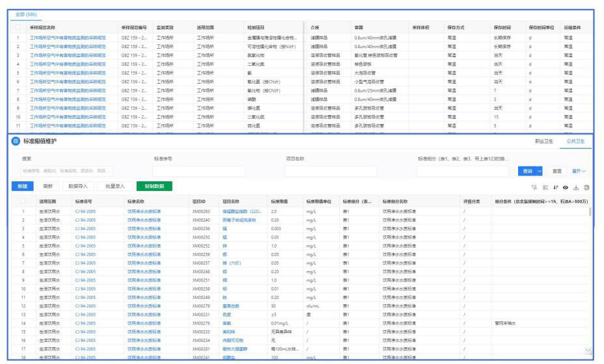Screen dimensions: 604x364
Task: Click the blue 新建 button
Action: 23,187
